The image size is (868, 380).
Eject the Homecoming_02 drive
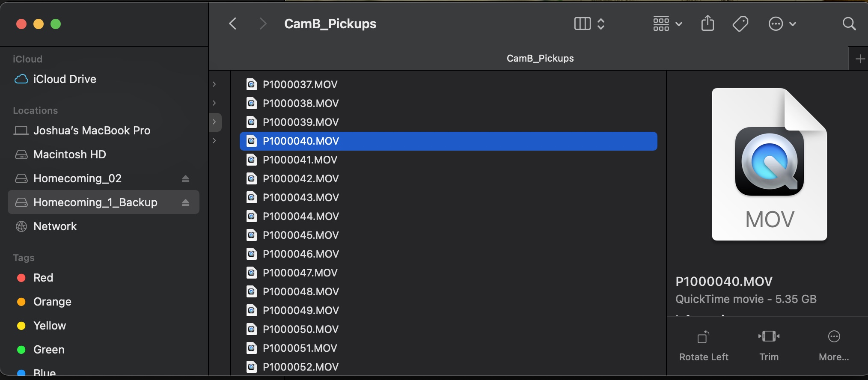point(185,178)
